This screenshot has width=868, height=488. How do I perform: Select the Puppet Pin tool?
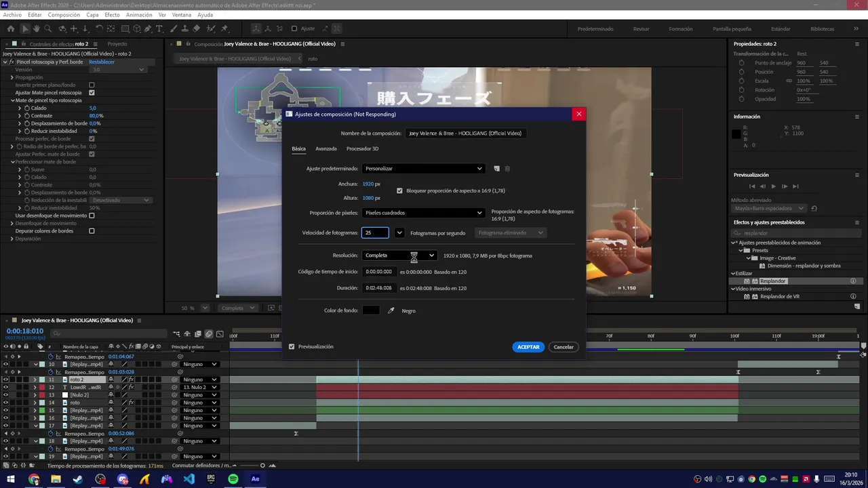pyautogui.click(x=224, y=28)
